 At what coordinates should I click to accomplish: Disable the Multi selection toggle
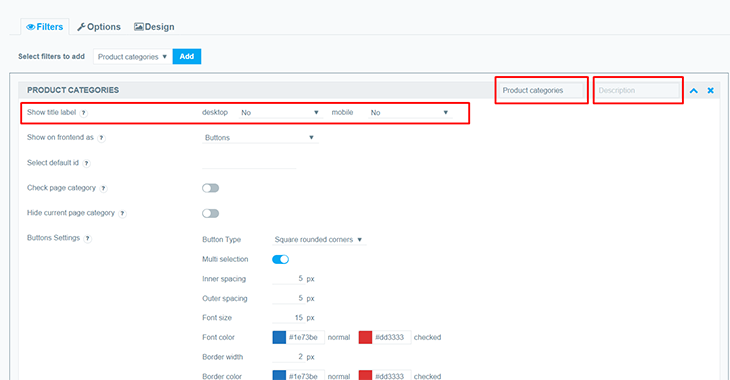click(x=280, y=259)
